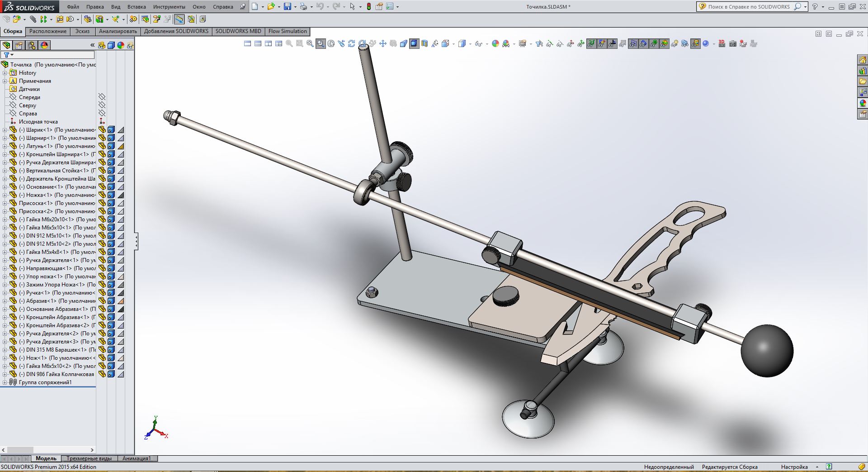Expand the Группа сопряжений1 mates node

point(5,382)
